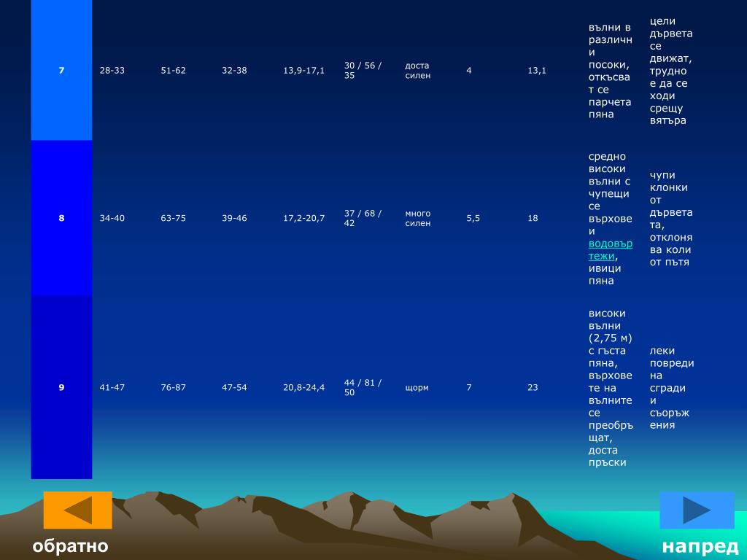The height and width of the screenshot is (560, 747).
Task: Click the value '17,2-20,7'
Action: (x=303, y=218)
